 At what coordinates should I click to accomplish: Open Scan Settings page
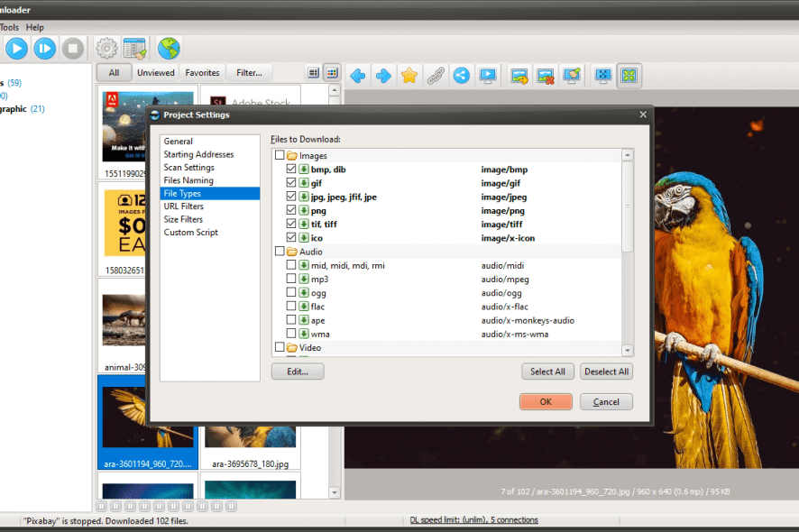pos(209,167)
